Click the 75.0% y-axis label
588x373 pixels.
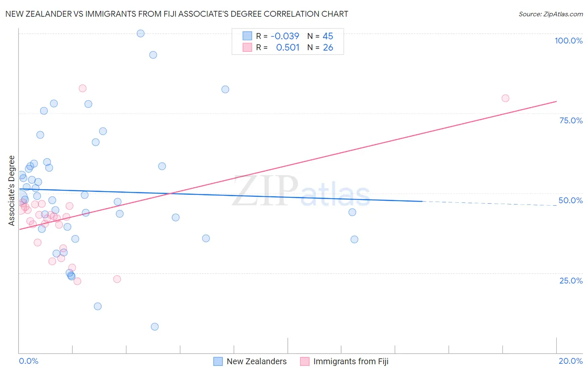(571, 120)
